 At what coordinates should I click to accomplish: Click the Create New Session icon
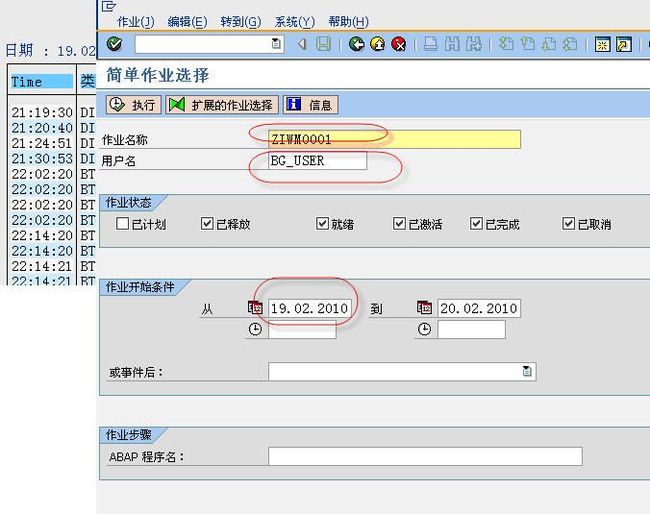click(x=602, y=44)
